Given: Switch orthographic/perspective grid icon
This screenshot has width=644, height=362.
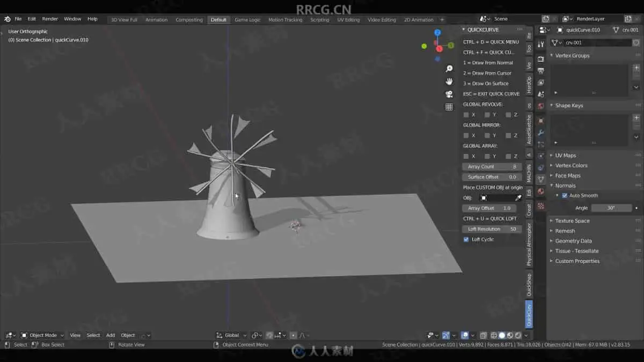Looking at the screenshot, I should tap(449, 107).
